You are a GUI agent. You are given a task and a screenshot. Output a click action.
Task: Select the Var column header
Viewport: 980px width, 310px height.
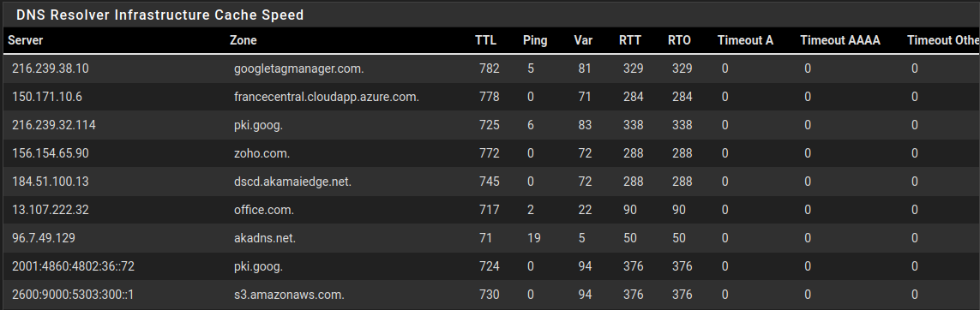click(583, 40)
